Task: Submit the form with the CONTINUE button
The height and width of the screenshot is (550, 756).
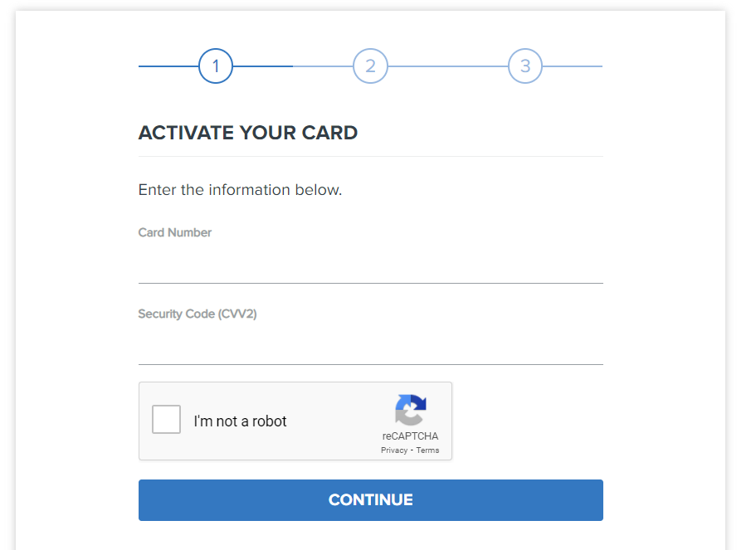Action: tap(370, 500)
